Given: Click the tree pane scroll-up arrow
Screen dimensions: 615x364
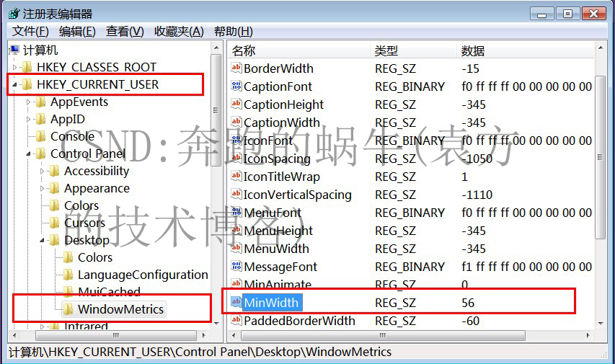Looking at the screenshot, I should click(x=216, y=48).
